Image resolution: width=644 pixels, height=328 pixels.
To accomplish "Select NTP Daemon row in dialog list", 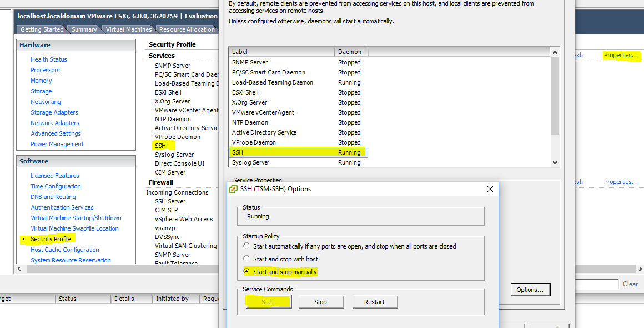I will [298, 122].
